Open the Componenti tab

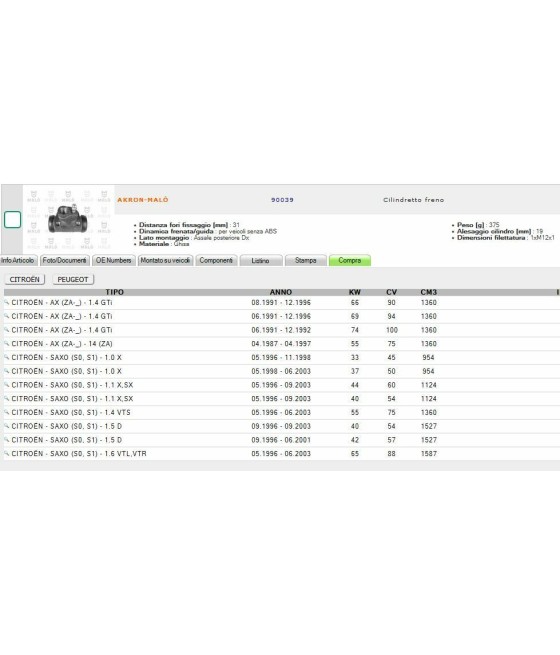coord(216,260)
